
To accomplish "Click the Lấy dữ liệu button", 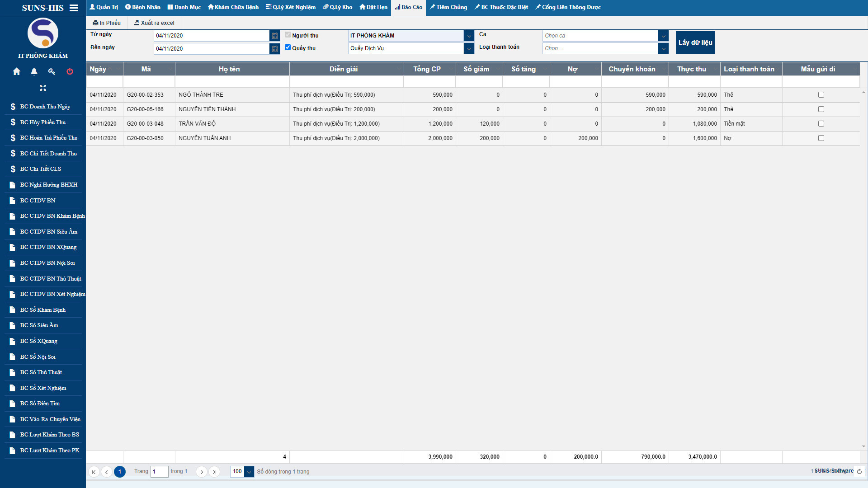I will (695, 42).
